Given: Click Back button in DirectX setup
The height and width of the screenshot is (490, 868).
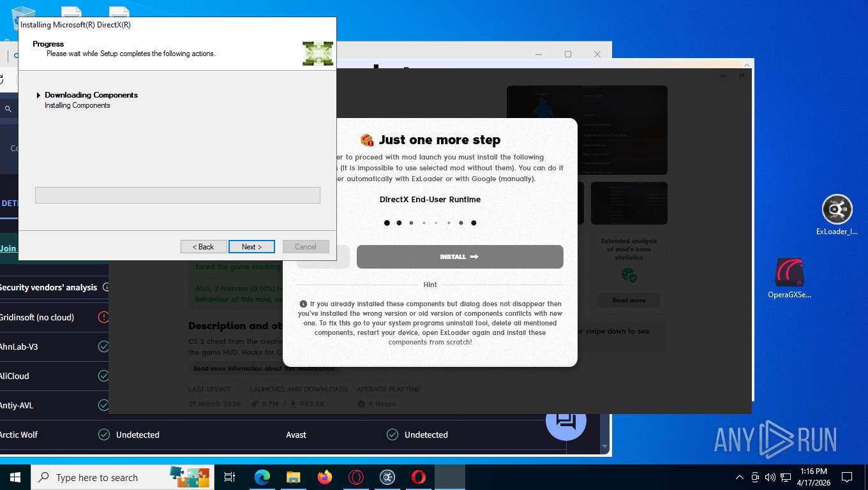Looking at the screenshot, I should 204,247.
